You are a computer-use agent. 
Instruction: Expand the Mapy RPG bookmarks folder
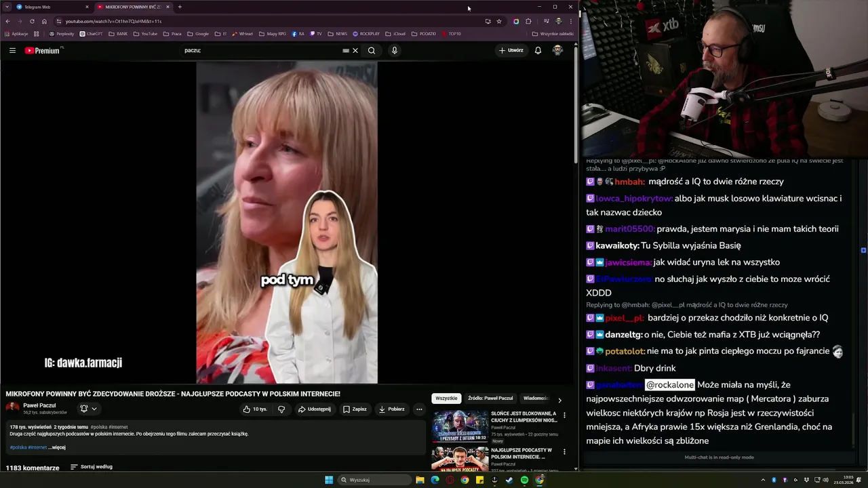coord(272,34)
